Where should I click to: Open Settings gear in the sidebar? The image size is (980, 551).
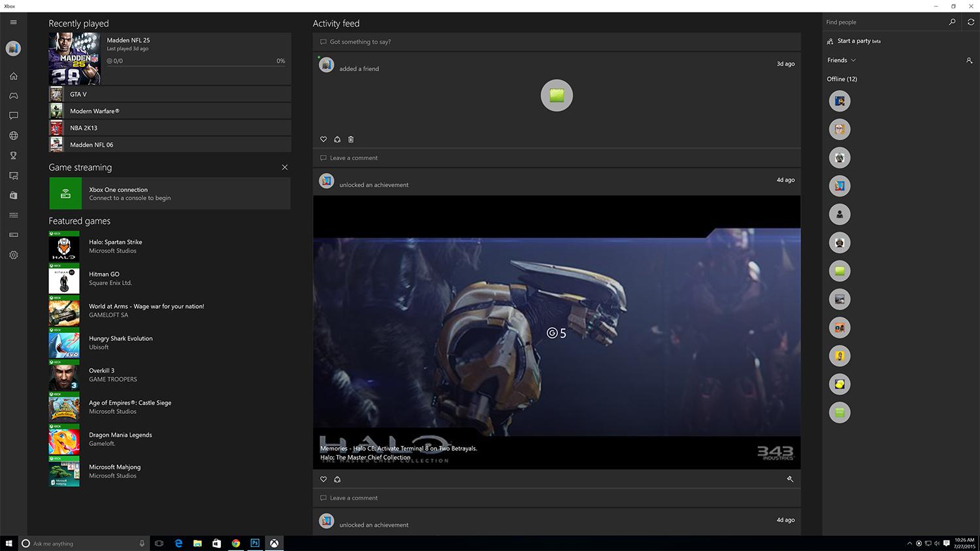[x=13, y=255]
